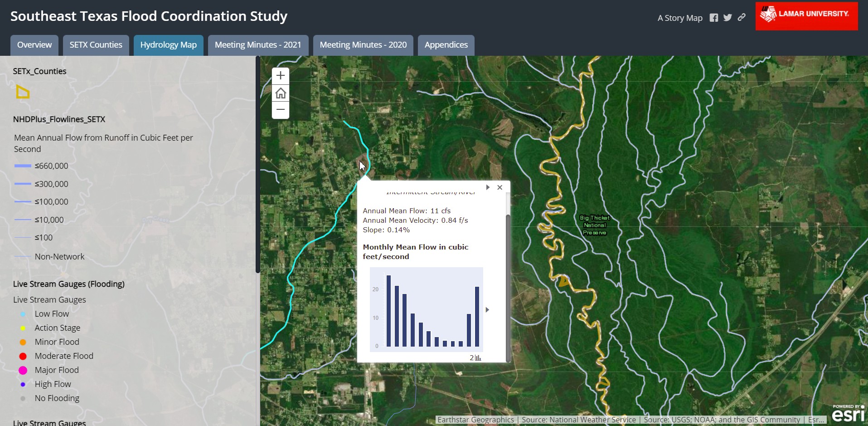Click the NHDPlus_Flowlines_SETX legend heading

click(x=59, y=119)
